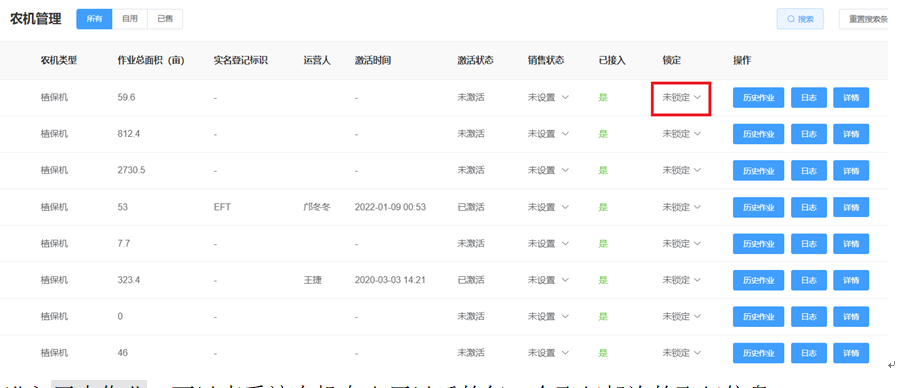Viewport: 917px width, 388px height.
Task: Click the magnifier icon in the search button
Action: (x=791, y=19)
